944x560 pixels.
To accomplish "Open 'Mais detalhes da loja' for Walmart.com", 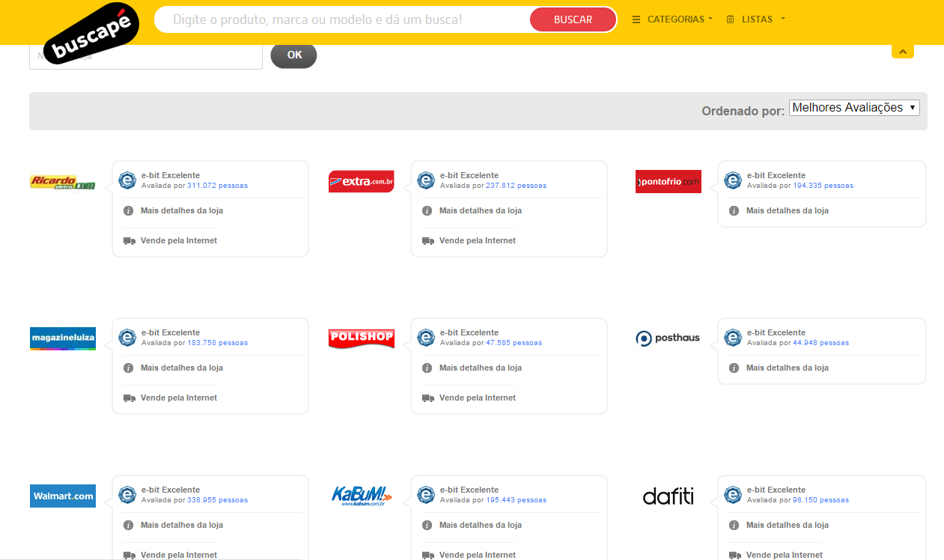I will tap(182, 526).
